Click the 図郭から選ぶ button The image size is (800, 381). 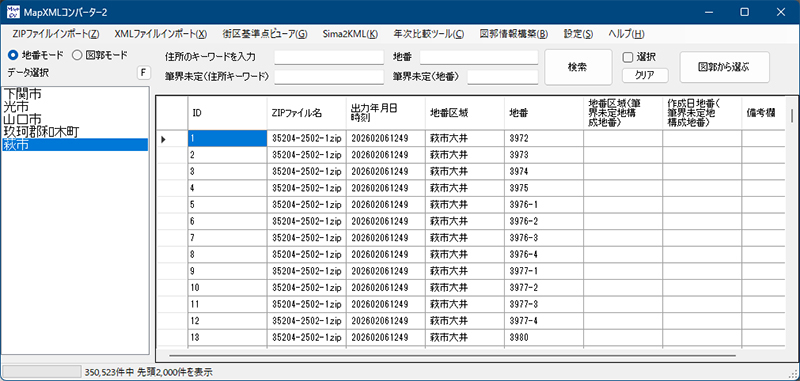(724, 67)
